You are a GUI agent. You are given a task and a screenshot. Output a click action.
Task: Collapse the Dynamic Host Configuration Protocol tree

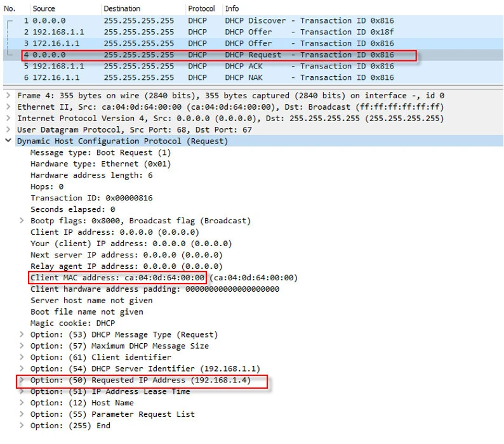[8, 141]
